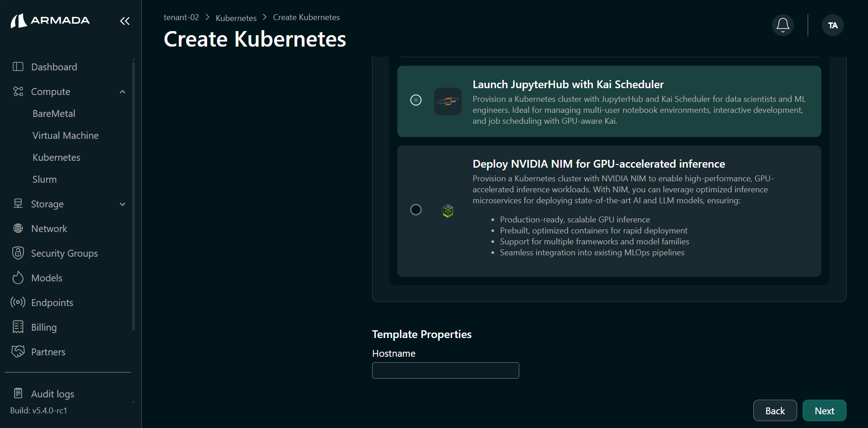Click the Template Properties heading
868x428 pixels.
coord(421,334)
